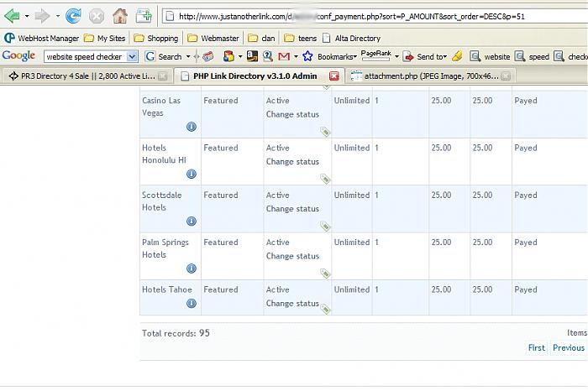Open the Webmaster bookmarks folder

pyautogui.click(x=213, y=38)
